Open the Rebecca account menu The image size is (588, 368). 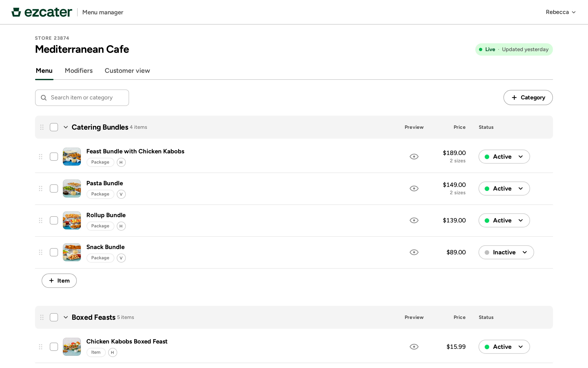pos(561,12)
